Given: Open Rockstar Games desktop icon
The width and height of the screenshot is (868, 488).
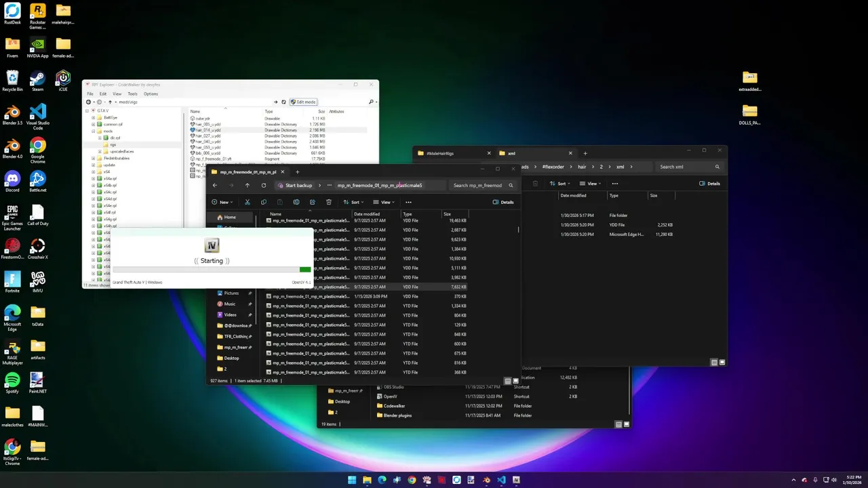Looking at the screenshot, I should click(x=38, y=15).
